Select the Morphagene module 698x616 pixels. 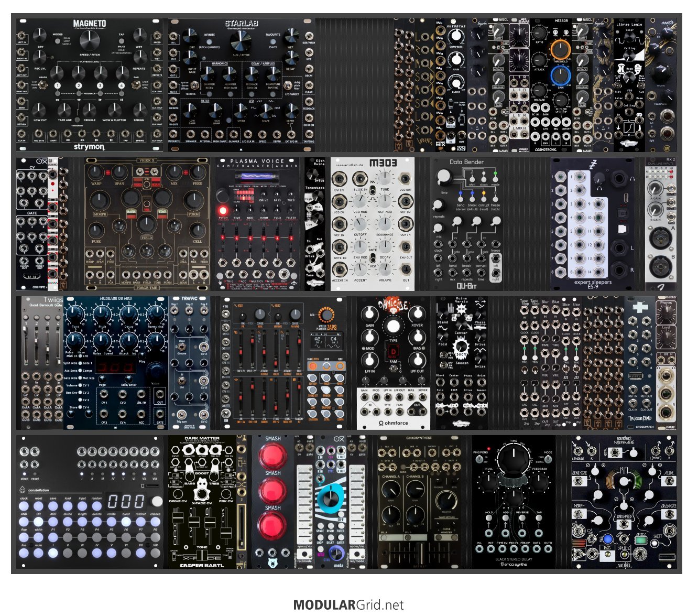click(624, 501)
